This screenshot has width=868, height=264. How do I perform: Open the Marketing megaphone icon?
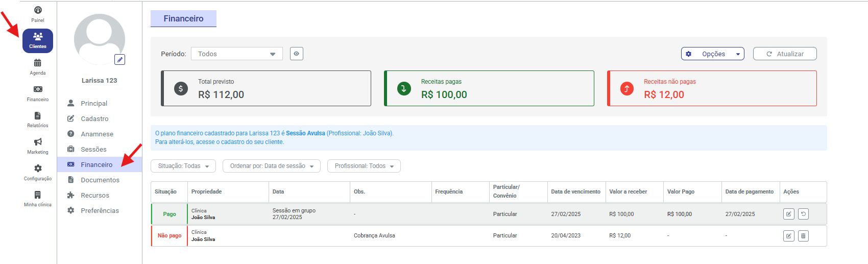[x=38, y=142]
